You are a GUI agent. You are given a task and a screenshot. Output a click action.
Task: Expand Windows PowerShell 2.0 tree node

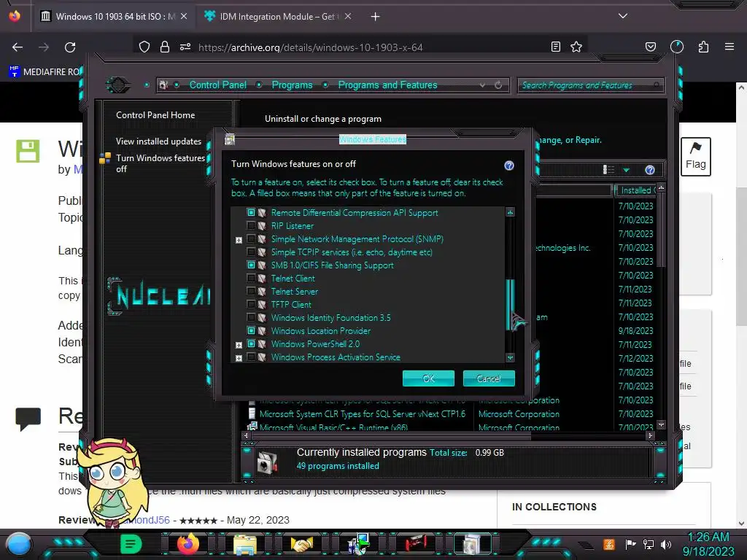coord(239,345)
